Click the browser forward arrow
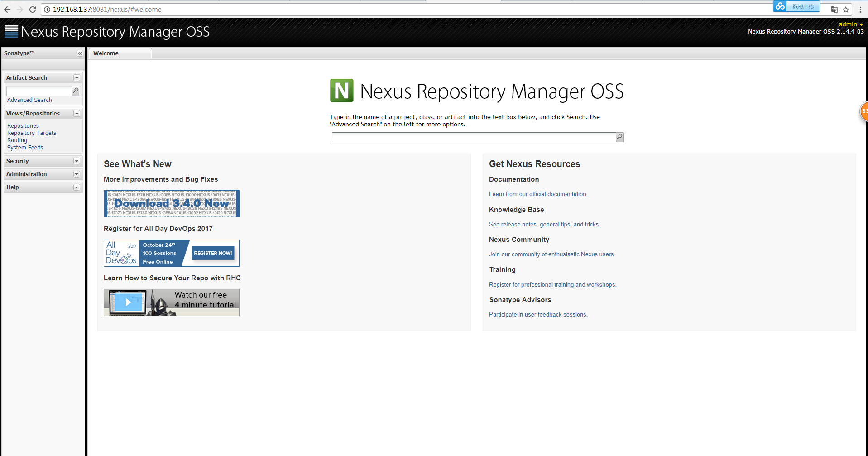Image resolution: width=868 pixels, height=456 pixels. tap(20, 10)
